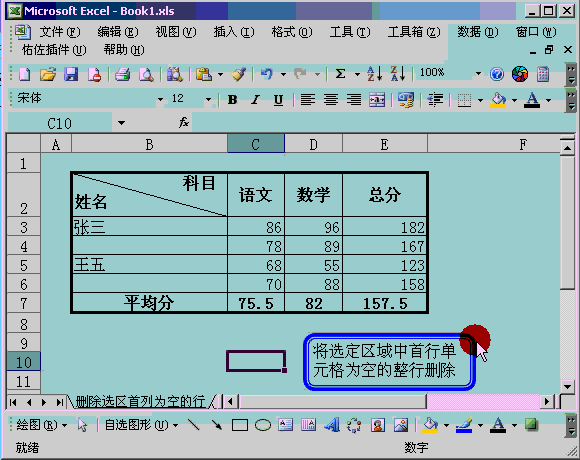Screen dimensions: 580x460
Task: Expand the font name dropdown 宋体
Action: tap(160, 99)
